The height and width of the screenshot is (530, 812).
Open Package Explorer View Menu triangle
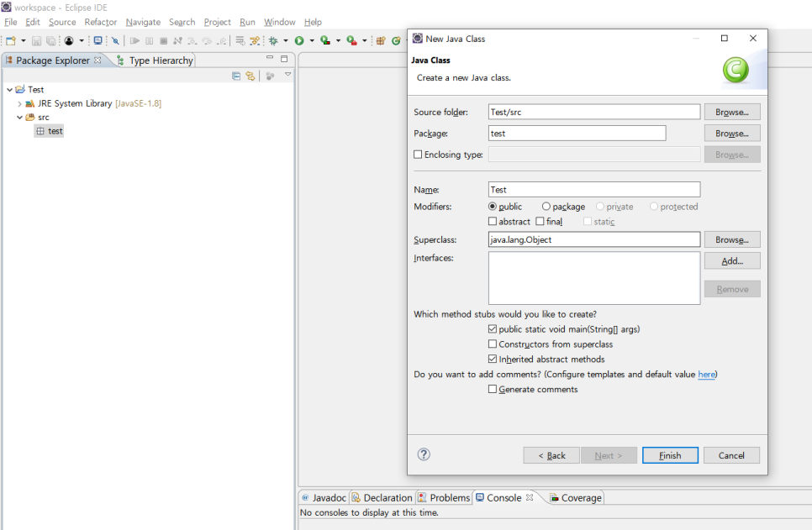coord(288,75)
